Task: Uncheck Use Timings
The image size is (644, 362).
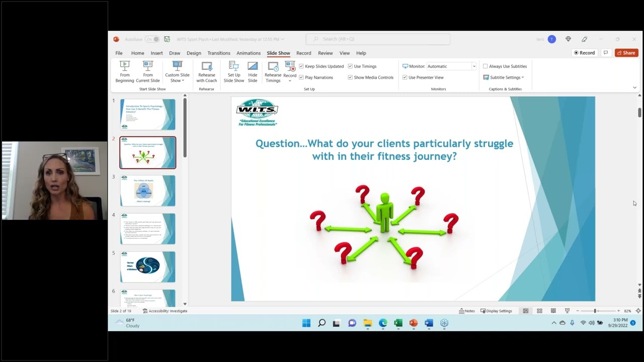Action: (x=350, y=66)
